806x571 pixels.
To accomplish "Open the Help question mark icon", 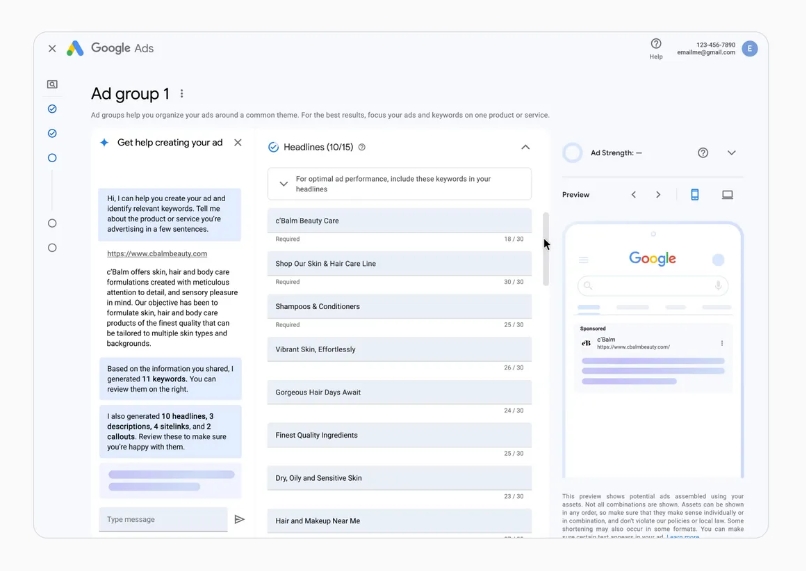I will click(x=656, y=44).
